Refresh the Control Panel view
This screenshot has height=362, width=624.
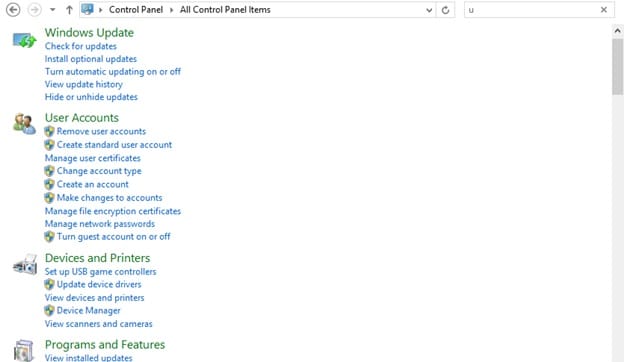tap(445, 10)
